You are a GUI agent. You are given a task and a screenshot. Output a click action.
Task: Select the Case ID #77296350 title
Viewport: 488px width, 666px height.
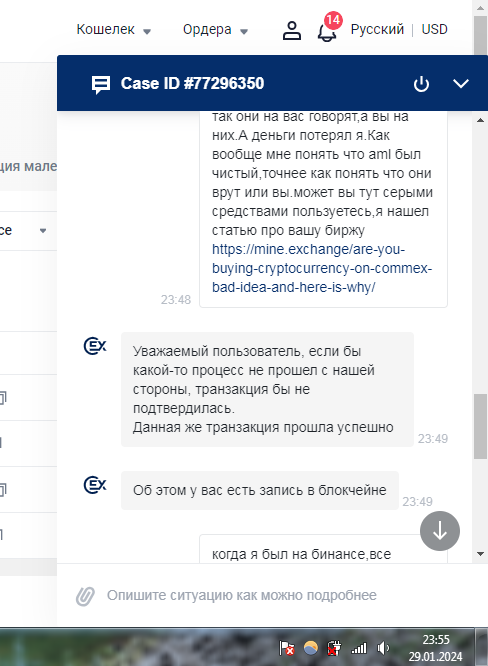pos(192,83)
